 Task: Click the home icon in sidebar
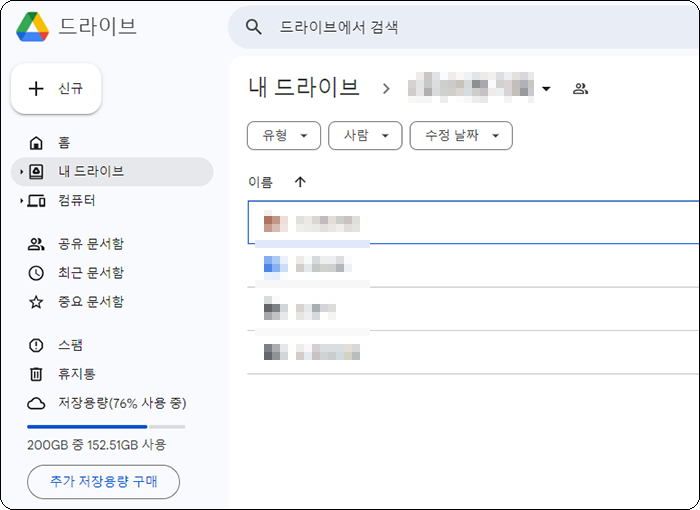coord(36,143)
